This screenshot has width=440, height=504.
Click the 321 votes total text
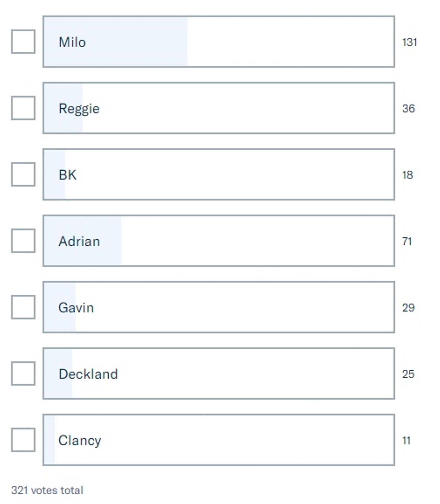(x=47, y=490)
